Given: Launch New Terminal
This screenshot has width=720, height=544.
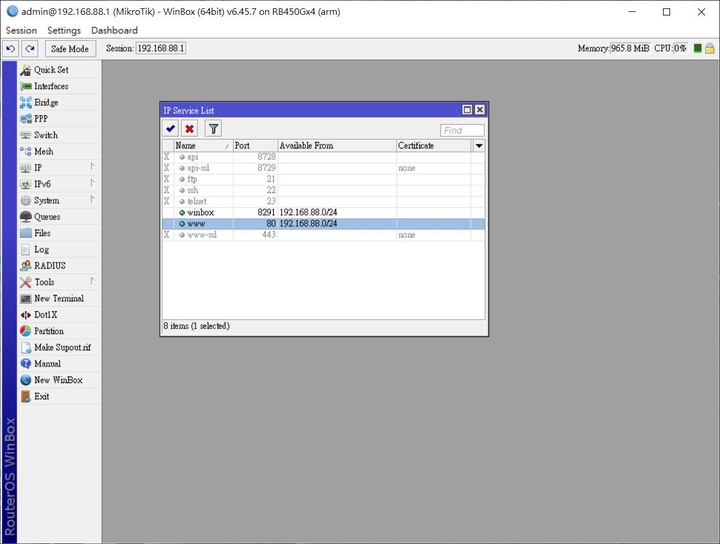Looking at the screenshot, I should [59, 298].
